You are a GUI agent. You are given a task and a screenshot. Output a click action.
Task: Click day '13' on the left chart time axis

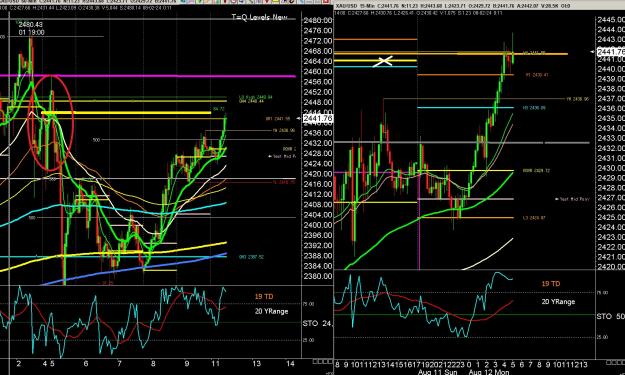pos(256,363)
